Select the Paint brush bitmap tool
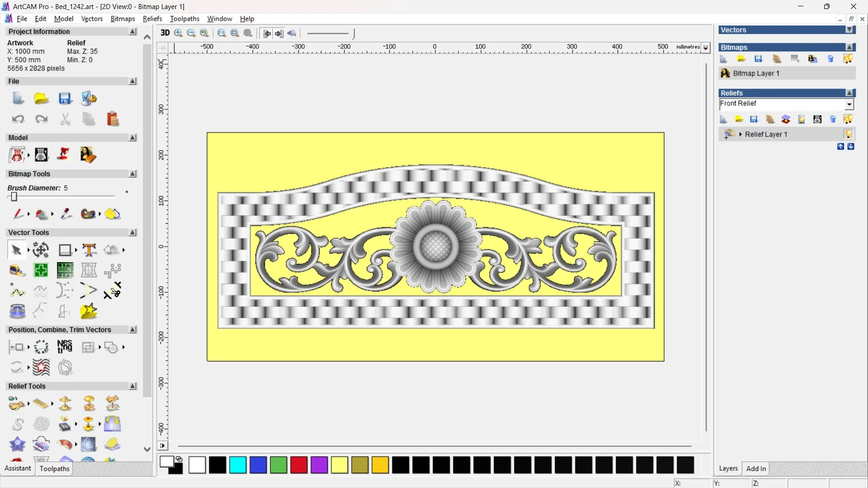Viewport: 868px width, 488px height. (18, 214)
